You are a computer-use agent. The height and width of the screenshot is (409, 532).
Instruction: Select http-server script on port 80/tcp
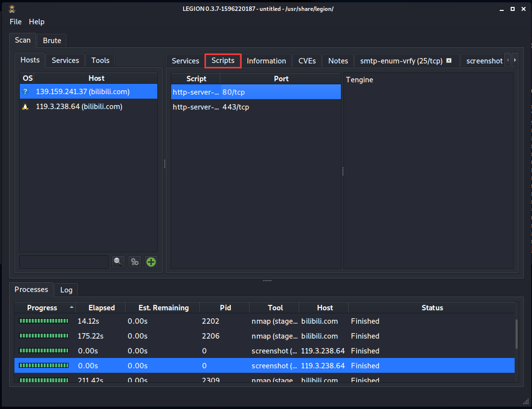(x=256, y=92)
